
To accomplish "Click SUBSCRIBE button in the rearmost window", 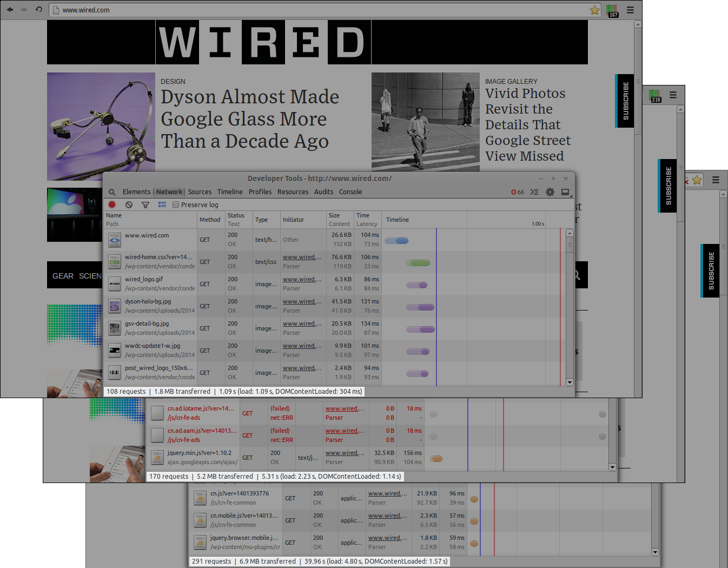I will (710, 270).
